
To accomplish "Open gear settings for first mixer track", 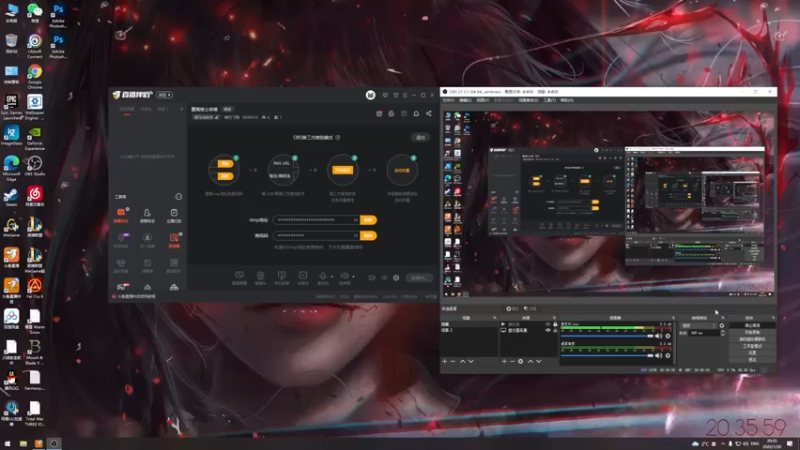I will (668, 336).
